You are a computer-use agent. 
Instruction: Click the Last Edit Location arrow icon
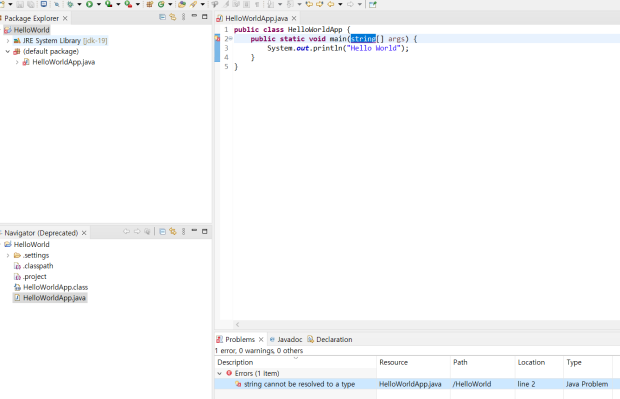pyautogui.click(x=309, y=4)
